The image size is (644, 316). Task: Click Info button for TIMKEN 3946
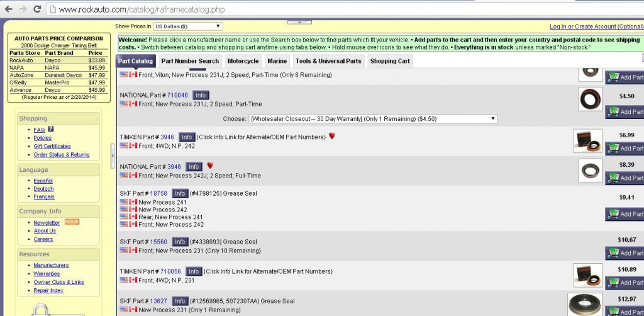point(187,137)
